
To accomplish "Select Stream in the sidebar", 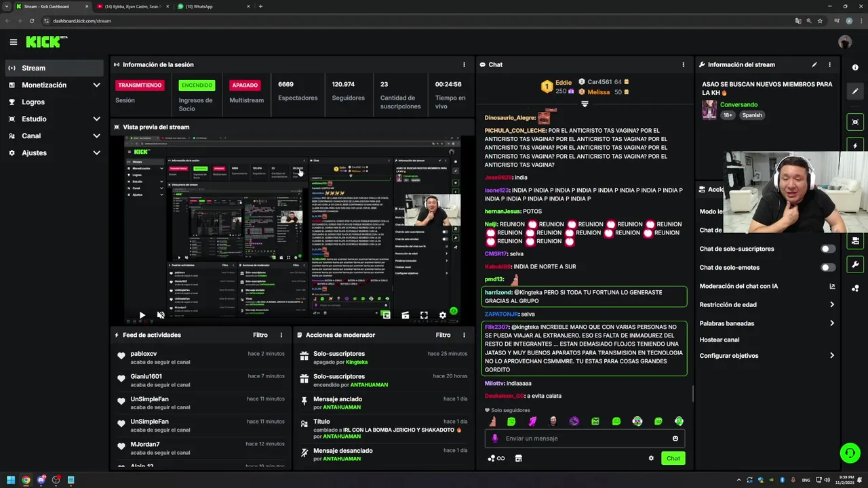I will click(56, 68).
